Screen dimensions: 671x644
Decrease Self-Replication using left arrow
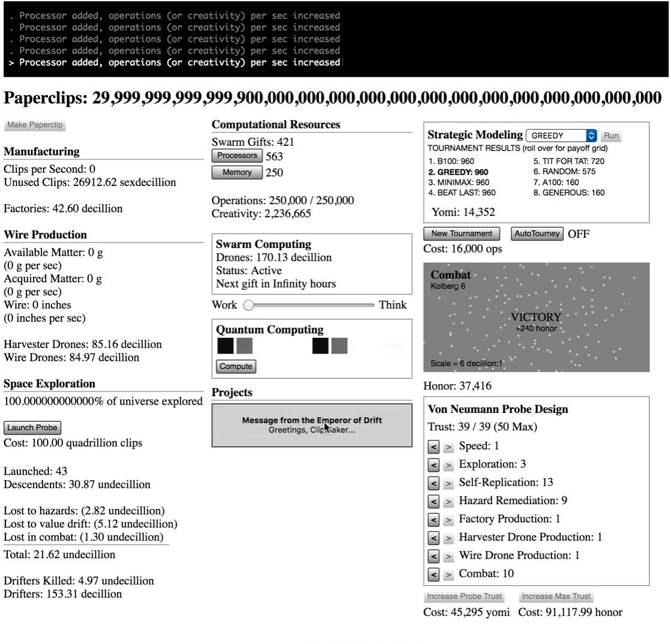pyautogui.click(x=433, y=483)
